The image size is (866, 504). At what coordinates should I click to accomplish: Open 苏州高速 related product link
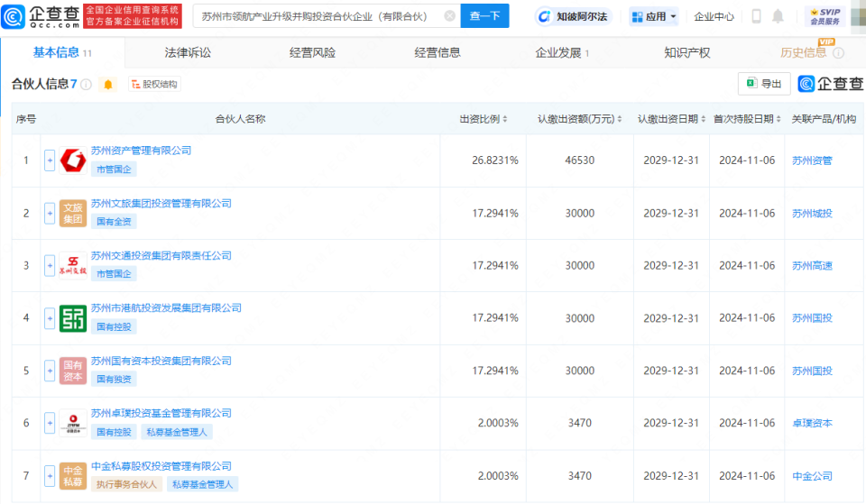click(812, 266)
